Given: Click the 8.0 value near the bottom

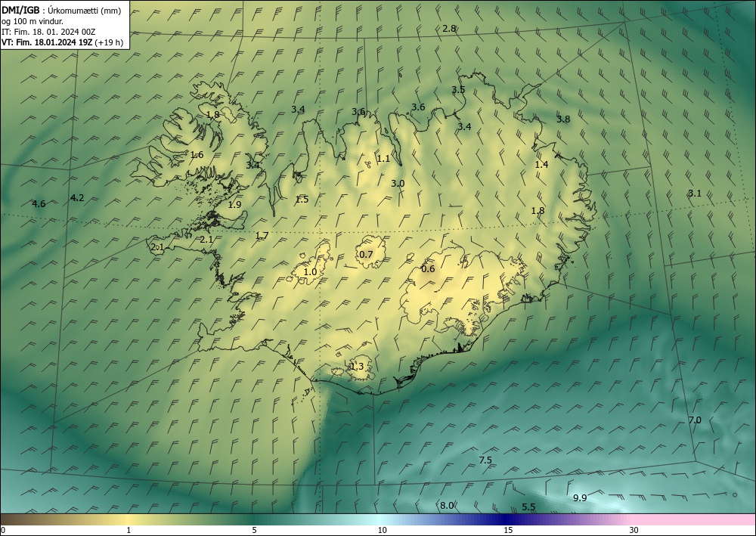Looking at the screenshot, I should 447,506.
